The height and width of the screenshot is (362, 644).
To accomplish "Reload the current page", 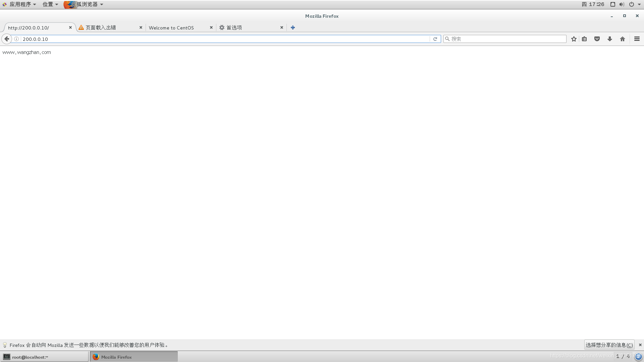I will [435, 39].
